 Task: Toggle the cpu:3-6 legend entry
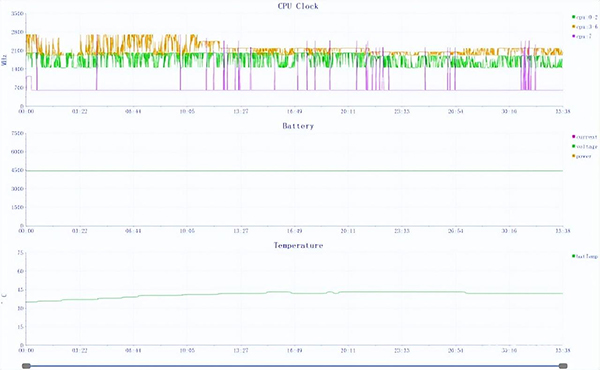point(585,27)
